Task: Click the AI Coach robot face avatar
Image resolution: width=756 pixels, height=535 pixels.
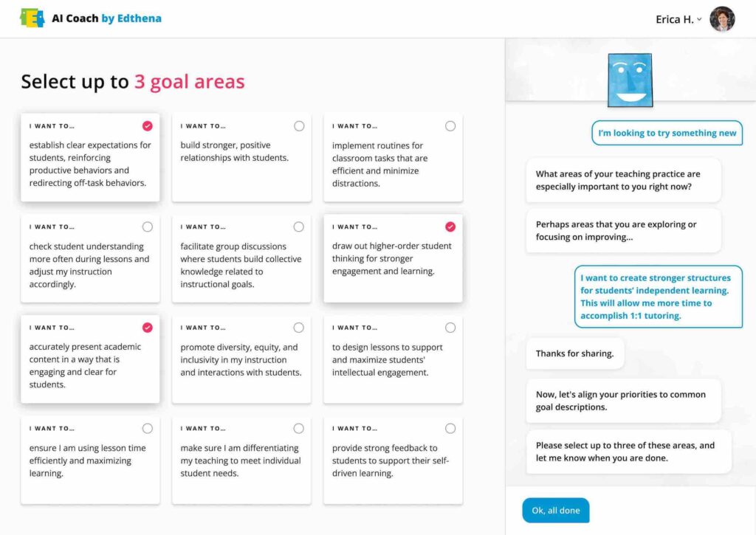Action: [630, 80]
